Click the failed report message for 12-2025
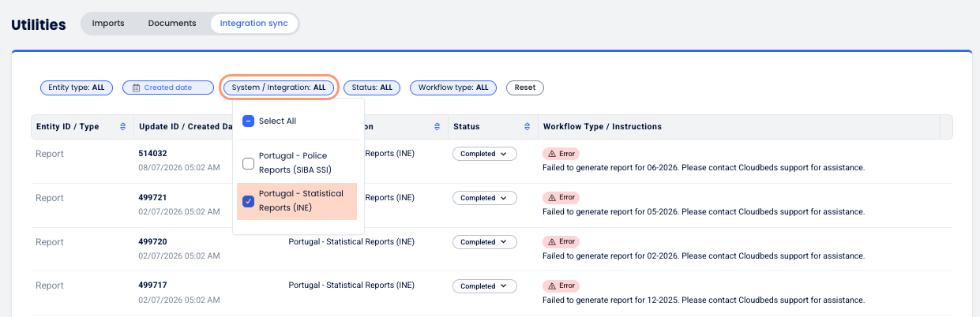Screen dimensions: 980x317 [704, 300]
